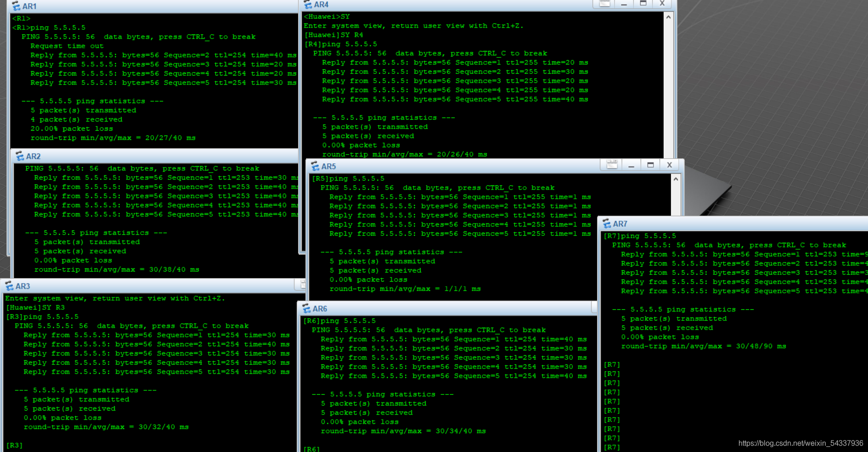Image resolution: width=868 pixels, height=452 pixels.
Task: Click the AR4 window layout toggle icon
Action: click(x=605, y=4)
